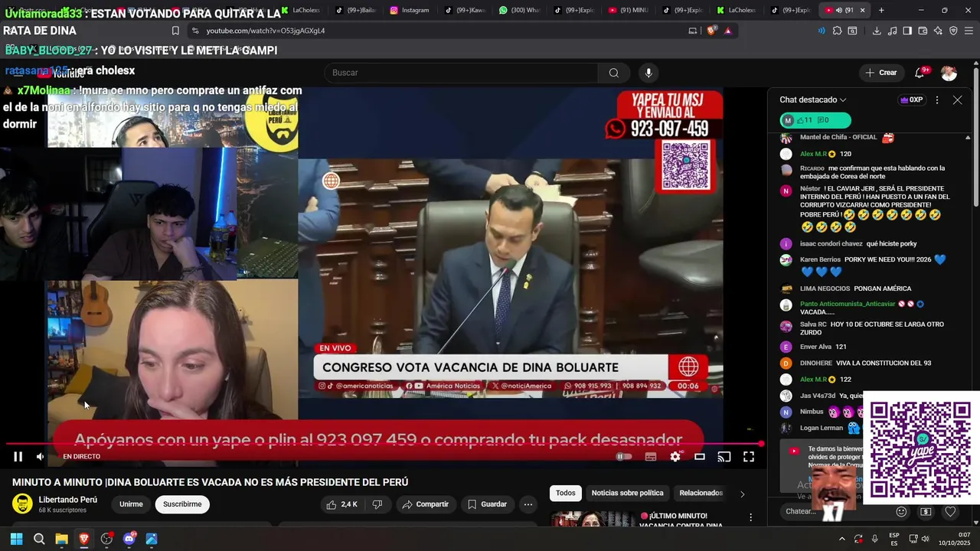Toggle the autoplay switch in player

pyautogui.click(x=624, y=457)
